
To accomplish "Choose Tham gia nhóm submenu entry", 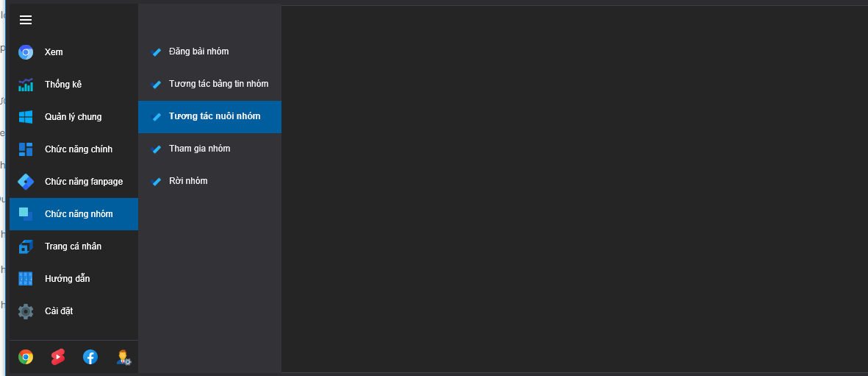I will pyautogui.click(x=199, y=149).
